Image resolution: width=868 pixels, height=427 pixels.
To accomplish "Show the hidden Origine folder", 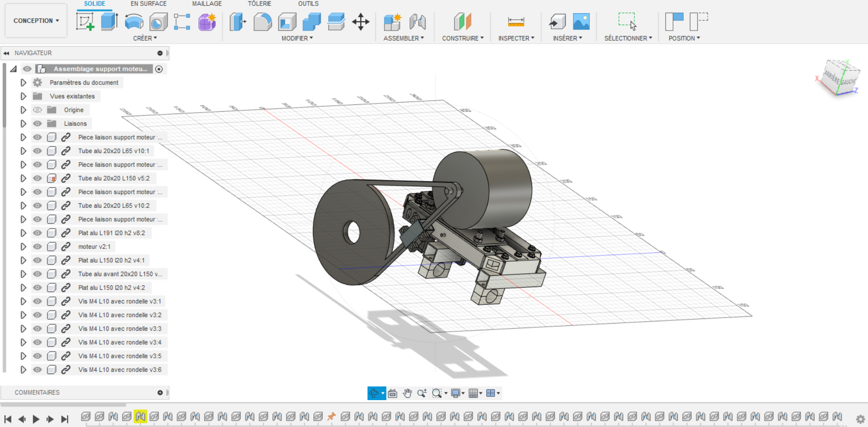I will [37, 110].
